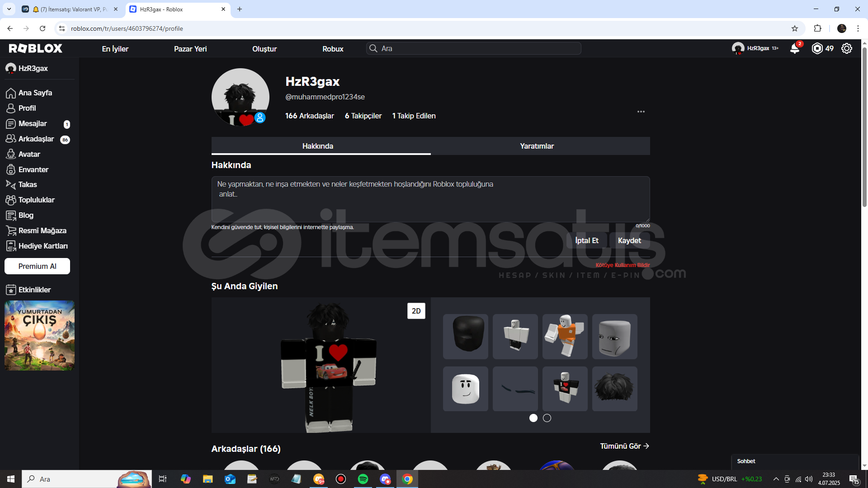The height and width of the screenshot is (488, 868).
Task: Click the Kaydet button
Action: pyautogui.click(x=629, y=240)
